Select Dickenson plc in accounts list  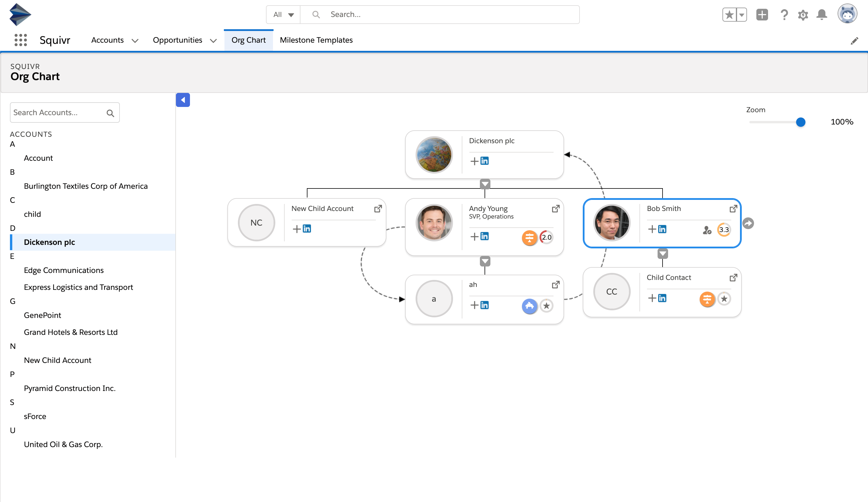[93, 242]
